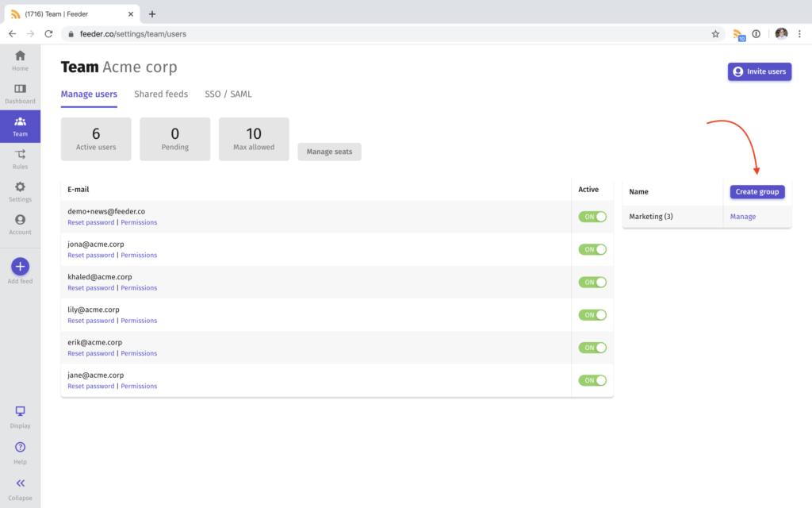Image resolution: width=812 pixels, height=508 pixels.
Task: Click the 0 Pending card
Action: click(175, 139)
